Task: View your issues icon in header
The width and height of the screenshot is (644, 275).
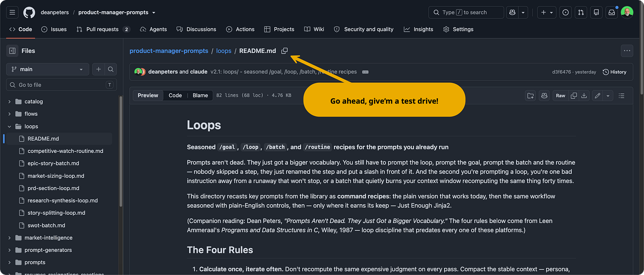Action: (566, 12)
